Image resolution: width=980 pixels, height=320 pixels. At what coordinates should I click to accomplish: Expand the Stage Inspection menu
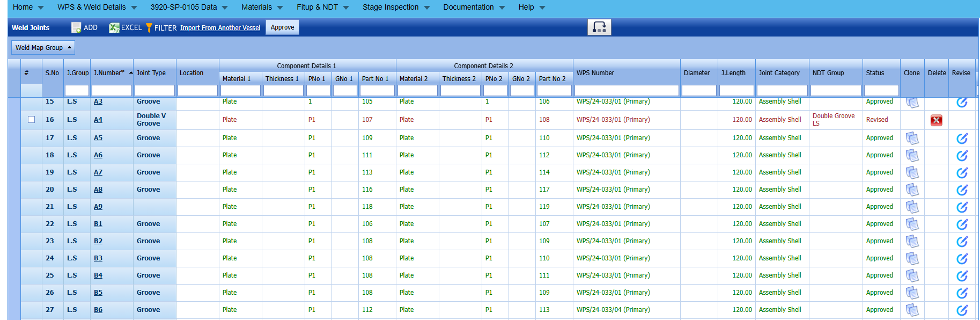(396, 8)
